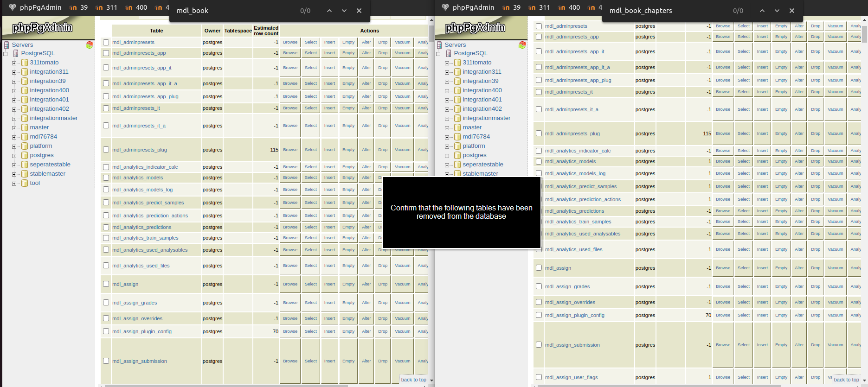The width and height of the screenshot is (868, 387).
Task: Tick the mdl_adminpresets checkbox in the mdl_book window
Action: click(x=106, y=42)
